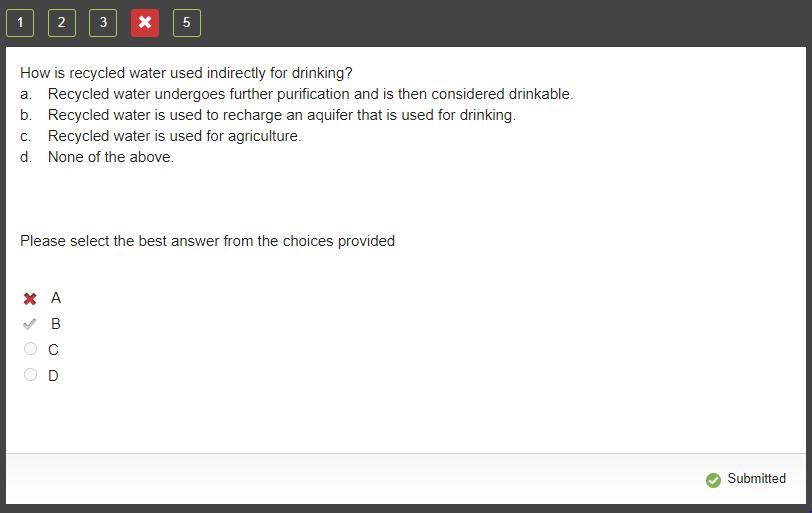Click answer label A
812x513 pixels.
coord(56,298)
